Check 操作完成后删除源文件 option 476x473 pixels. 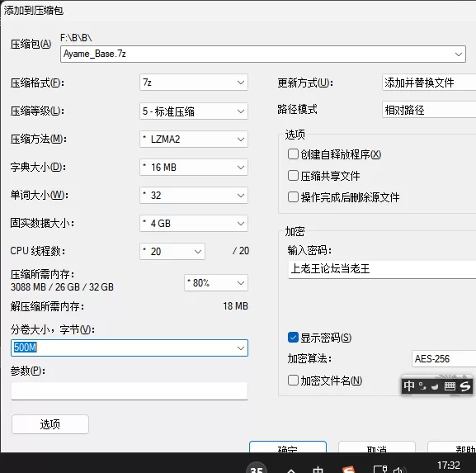(x=293, y=196)
